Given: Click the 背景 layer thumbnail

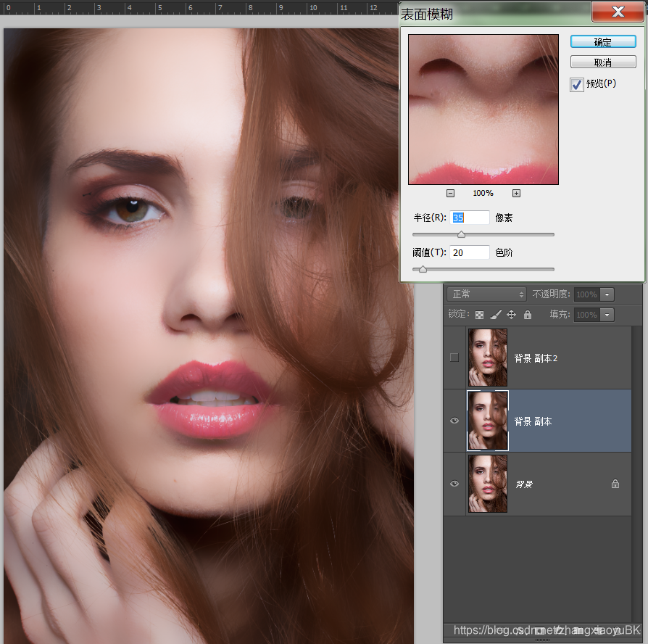Looking at the screenshot, I should tap(488, 484).
